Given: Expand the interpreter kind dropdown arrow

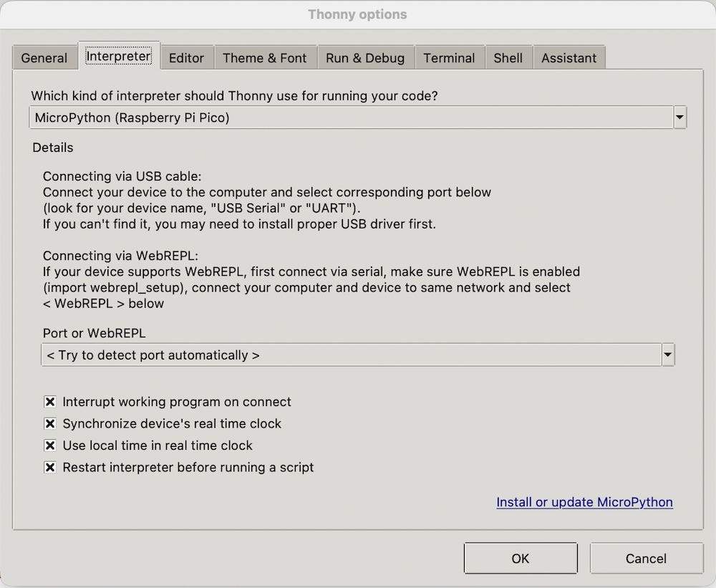Looking at the screenshot, I should click(679, 117).
